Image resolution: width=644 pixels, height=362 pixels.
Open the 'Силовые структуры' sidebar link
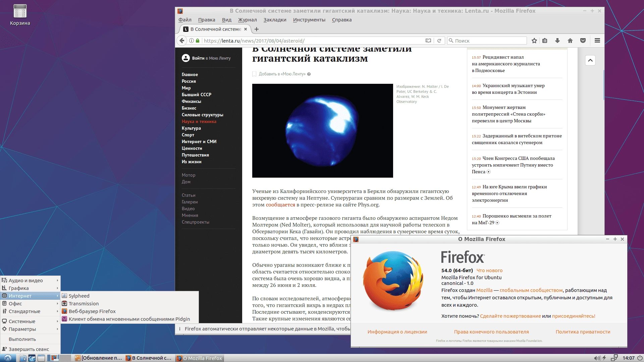(202, 115)
